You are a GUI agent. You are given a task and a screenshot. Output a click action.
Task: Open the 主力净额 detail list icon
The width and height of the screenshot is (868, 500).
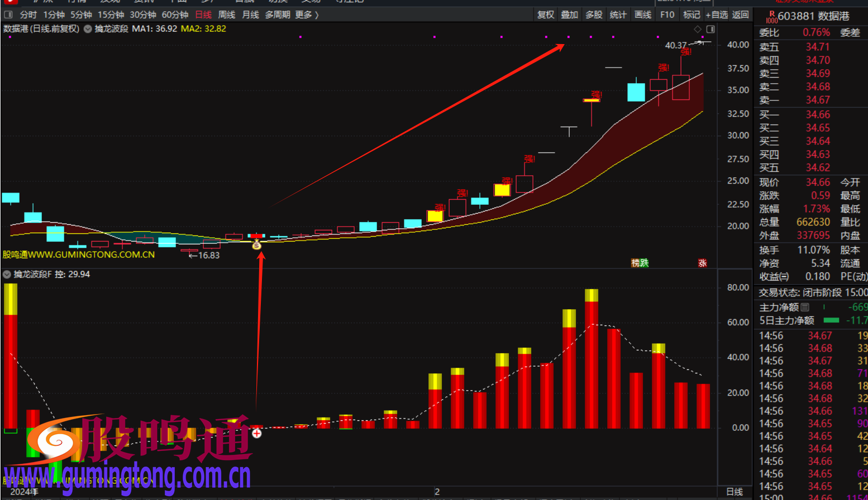[x=805, y=307]
